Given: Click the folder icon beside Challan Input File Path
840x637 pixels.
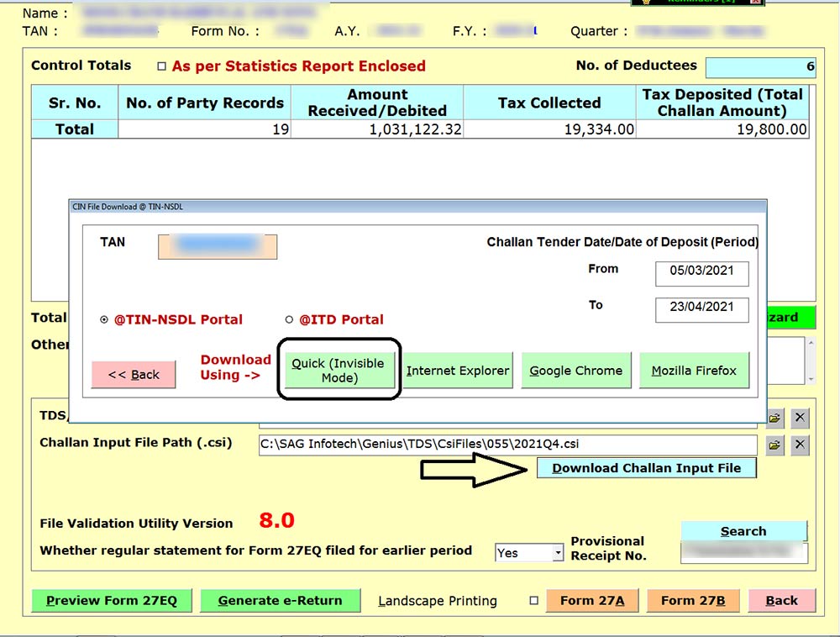Looking at the screenshot, I should point(774,445).
